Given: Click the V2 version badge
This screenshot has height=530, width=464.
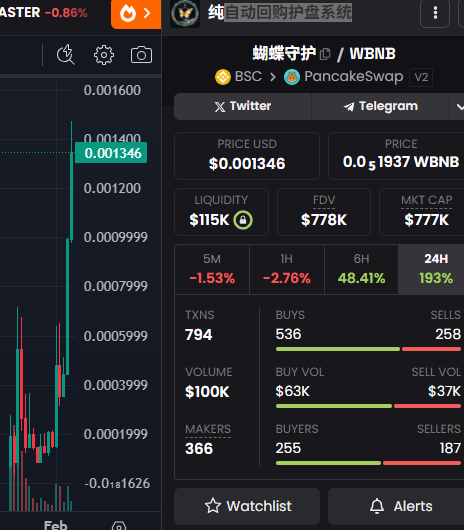Looking at the screenshot, I should click(421, 77).
